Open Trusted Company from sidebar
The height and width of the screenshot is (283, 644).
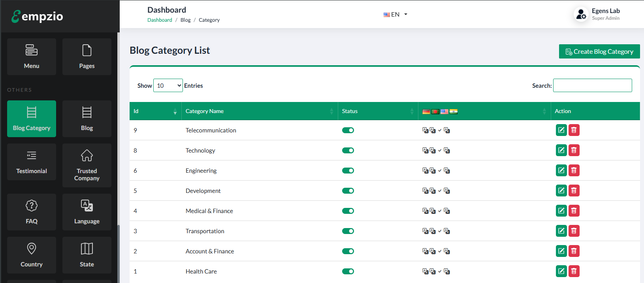(87, 165)
